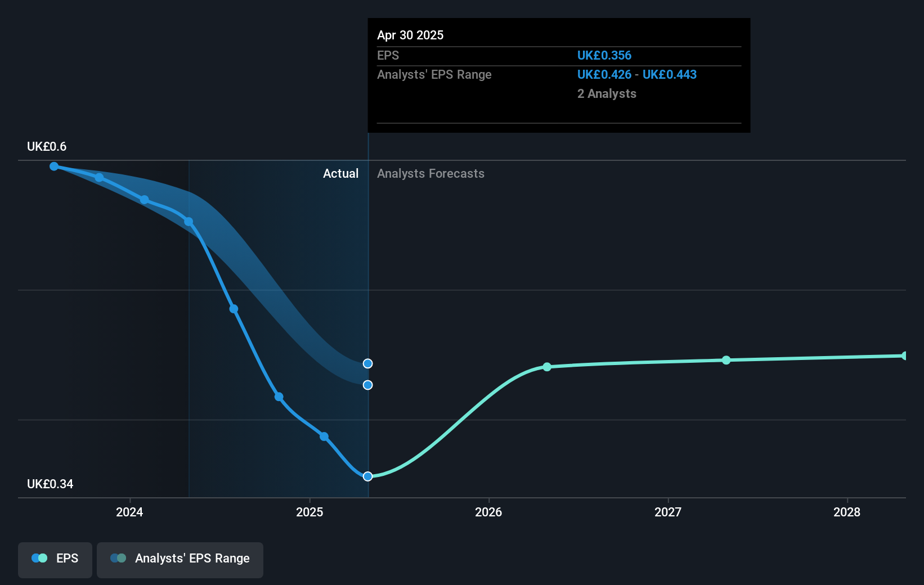Click the UK£0.356 EPS value link
Viewport: 924px width, 585px height.
pyautogui.click(x=604, y=55)
